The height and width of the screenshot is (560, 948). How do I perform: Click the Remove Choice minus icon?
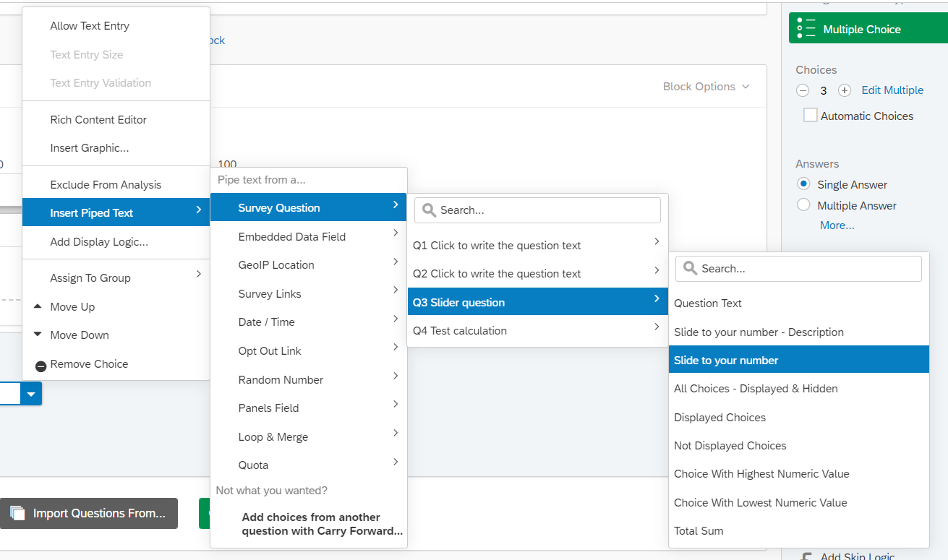pos(40,366)
